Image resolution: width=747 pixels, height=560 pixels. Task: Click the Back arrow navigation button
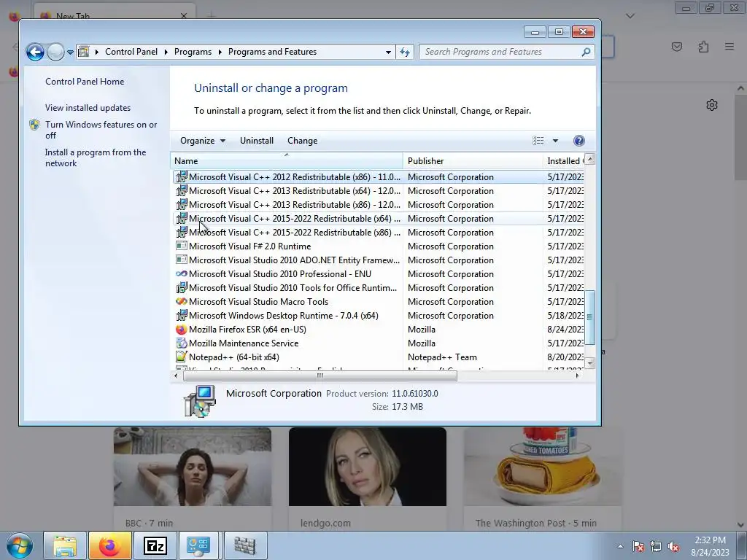[x=35, y=52]
